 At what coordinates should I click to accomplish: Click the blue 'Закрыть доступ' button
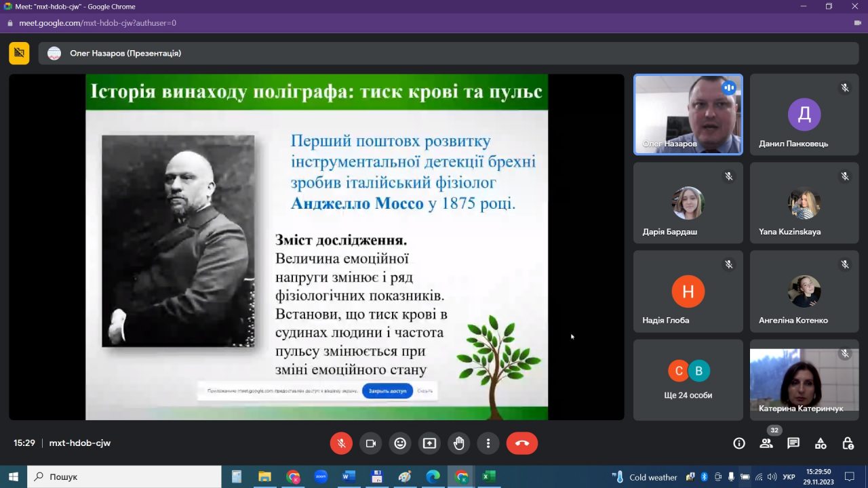tap(387, 391)
